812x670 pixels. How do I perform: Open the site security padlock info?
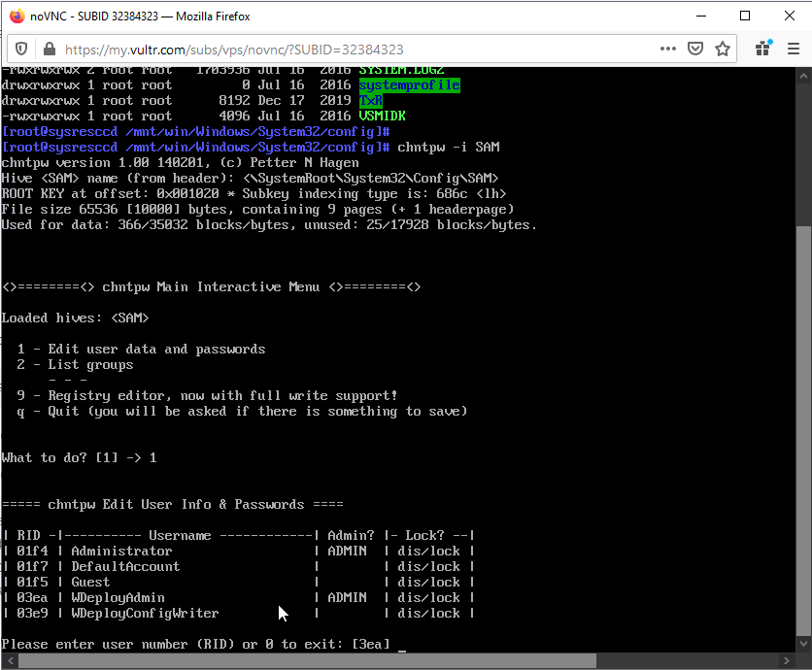50,50
